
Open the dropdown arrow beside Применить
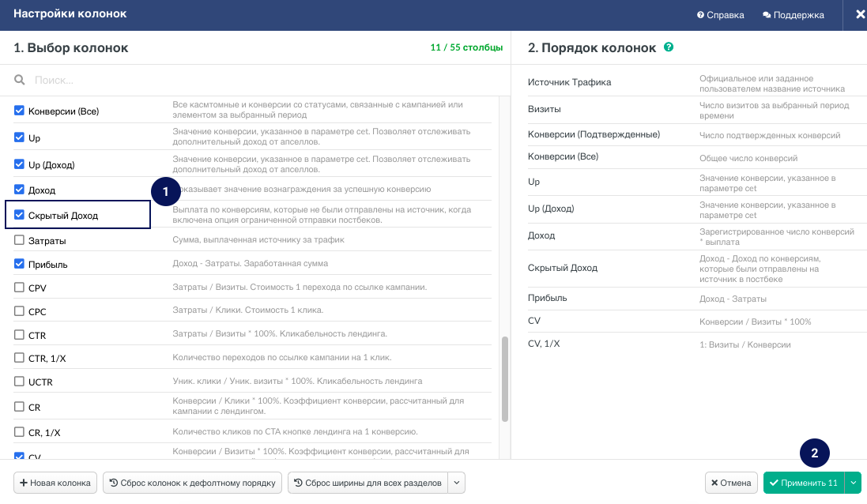pyautogui.click(x=854, y=483)
